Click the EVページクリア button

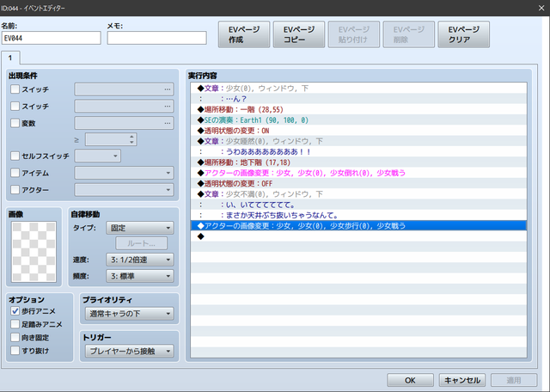463,34
